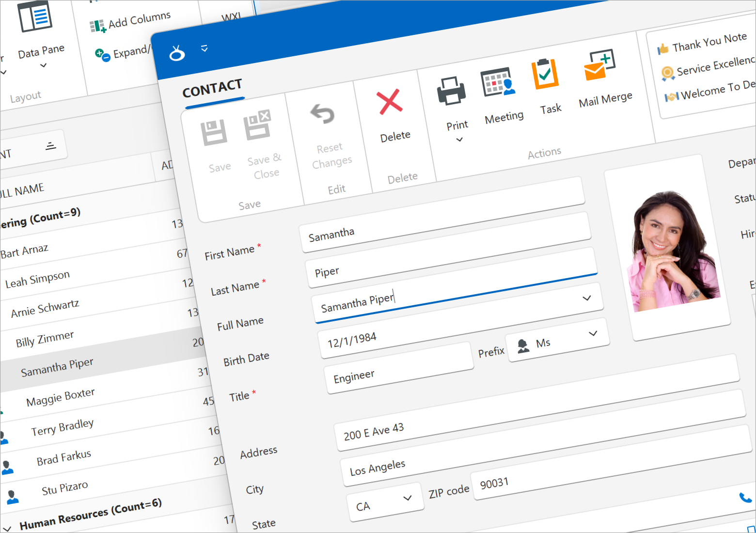Click the Expand/Collapse icon in back window

pos(102,55)
